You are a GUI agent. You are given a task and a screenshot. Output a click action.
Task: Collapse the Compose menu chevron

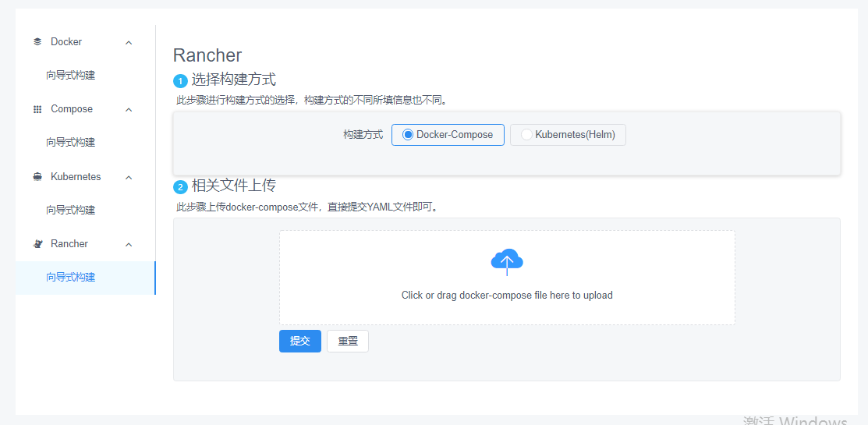[x=129, y=110]
